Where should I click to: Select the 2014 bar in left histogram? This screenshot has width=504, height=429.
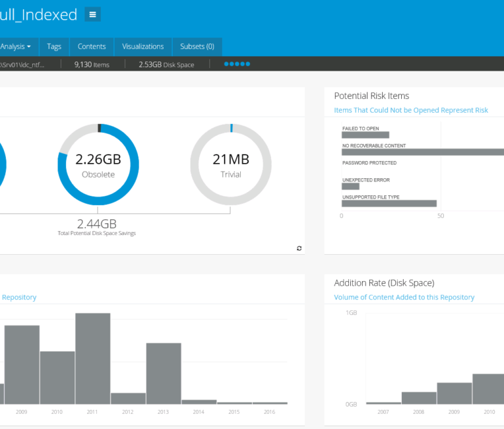(199, 402)
